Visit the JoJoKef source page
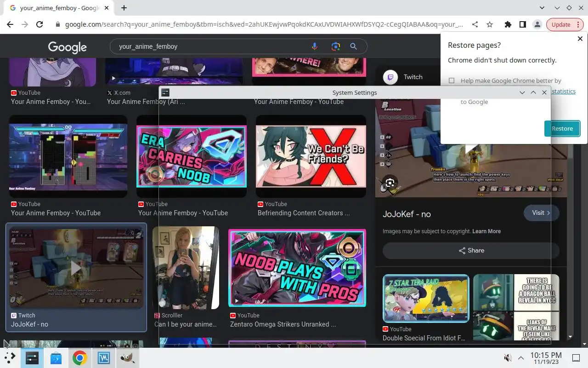Viewport: 588px width, 368px height. coord(541,213)
